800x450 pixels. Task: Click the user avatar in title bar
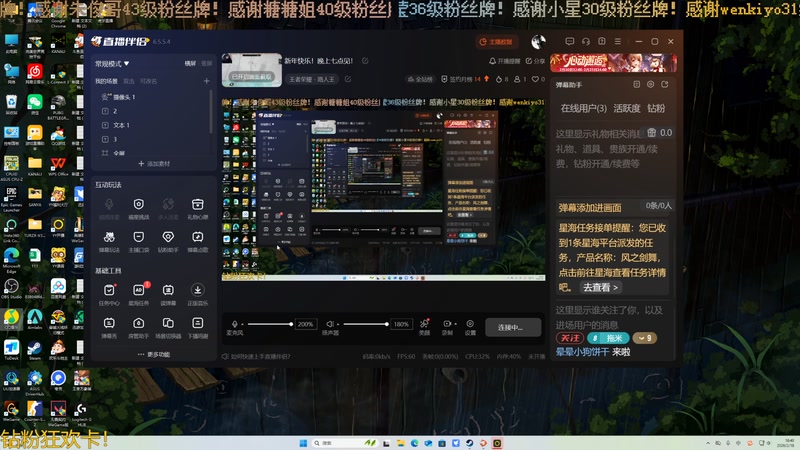pyautogui.click(x=538, y=41)
